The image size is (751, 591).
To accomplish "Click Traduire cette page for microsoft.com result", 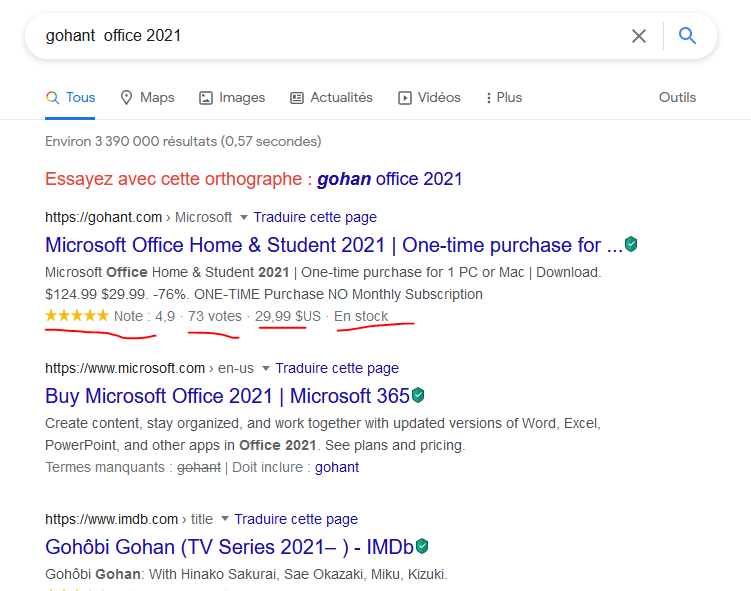I will pyautogui.click(x=337, y=368).
